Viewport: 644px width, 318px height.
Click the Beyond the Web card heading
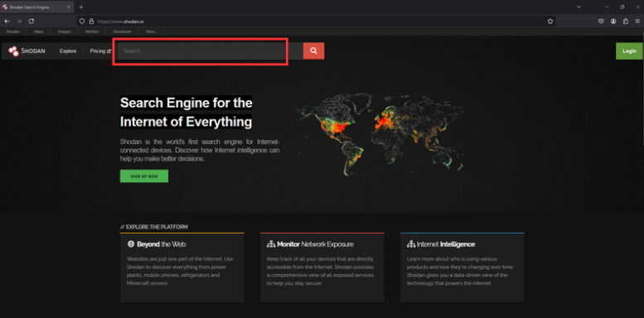point(162,244)
